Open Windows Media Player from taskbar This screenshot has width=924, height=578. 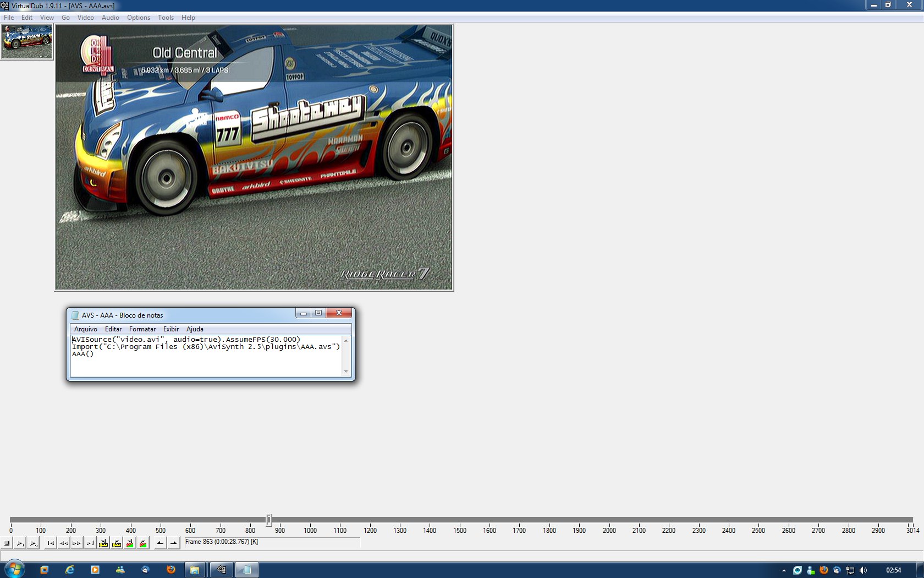click(x=95, y=570)
